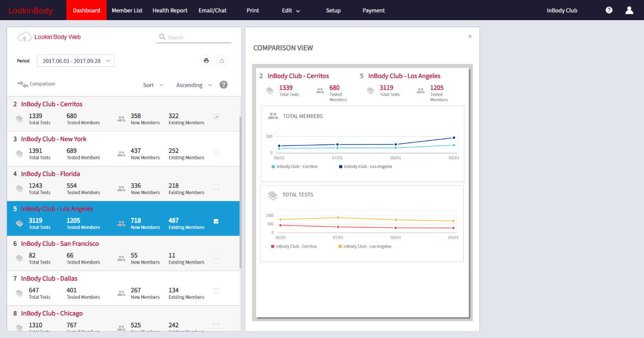The width and height of the screenshot is (644, 338).
Task: Expand the Edit menu
Action: (291, 11)
